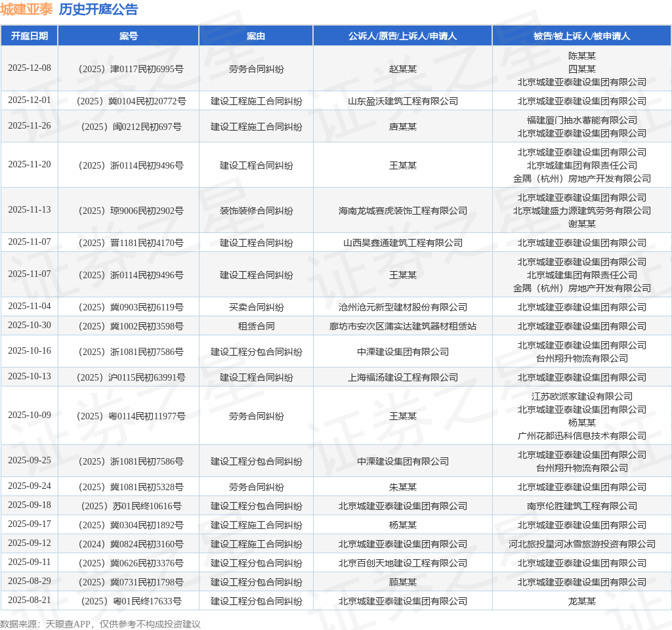Screen dimensions: 672x630
Task: Select date cell 2025-10-16
Action: pos(29,350)
